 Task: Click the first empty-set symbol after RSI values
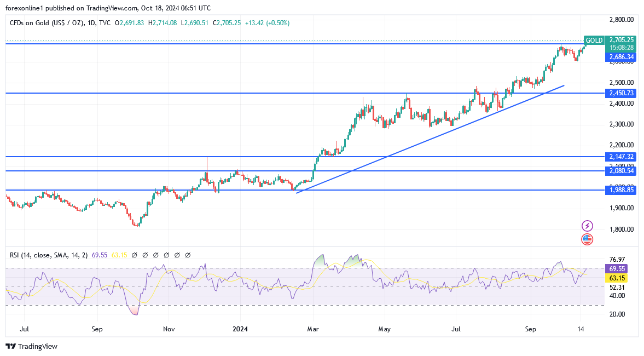134,255
